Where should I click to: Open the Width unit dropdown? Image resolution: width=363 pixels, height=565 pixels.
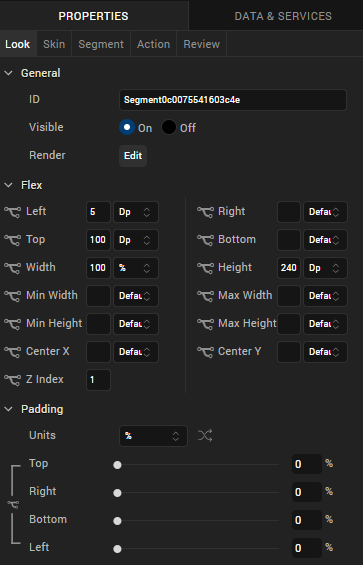tap(136, 268)
